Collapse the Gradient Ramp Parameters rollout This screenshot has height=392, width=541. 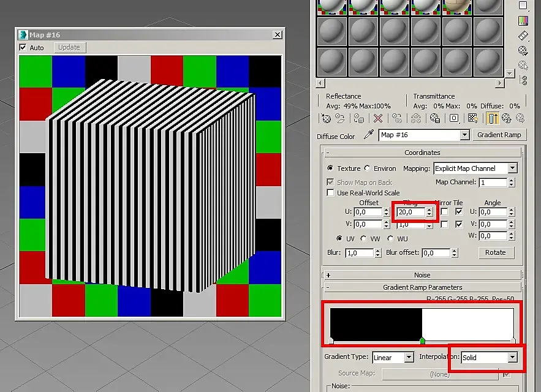pyautogui.click(x=422, y=287)
